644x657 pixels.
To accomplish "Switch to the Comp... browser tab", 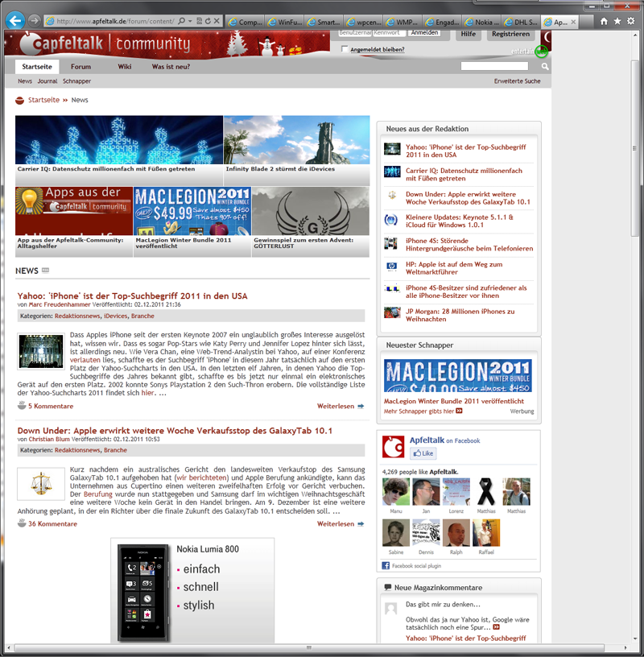I will click(x=246, y=23).
